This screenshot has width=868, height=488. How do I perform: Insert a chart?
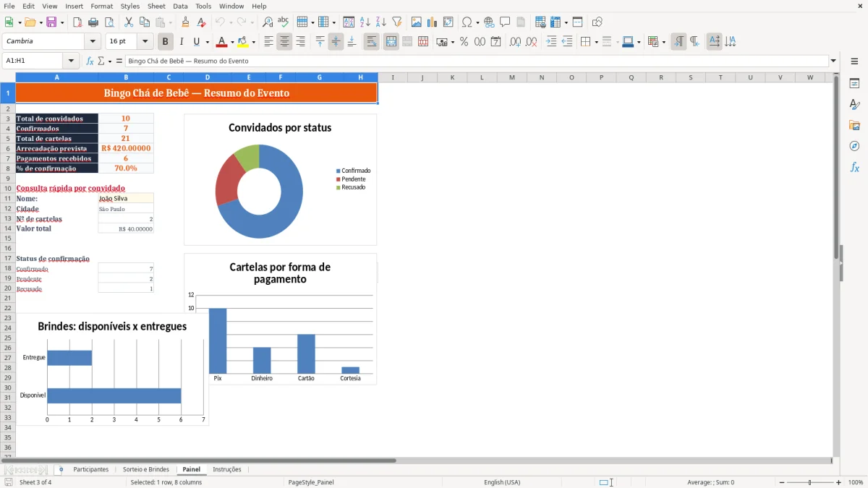[x=433, y=22]
